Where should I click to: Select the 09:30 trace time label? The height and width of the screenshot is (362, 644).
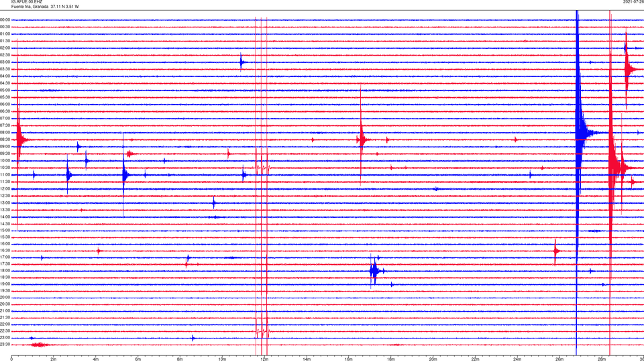tap(5, 154)
